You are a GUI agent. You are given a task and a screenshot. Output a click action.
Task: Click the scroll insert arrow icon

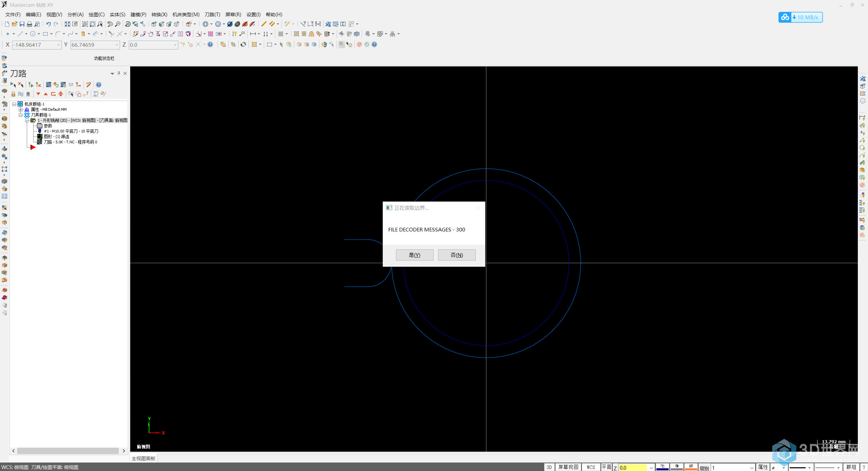click(61, 94)
